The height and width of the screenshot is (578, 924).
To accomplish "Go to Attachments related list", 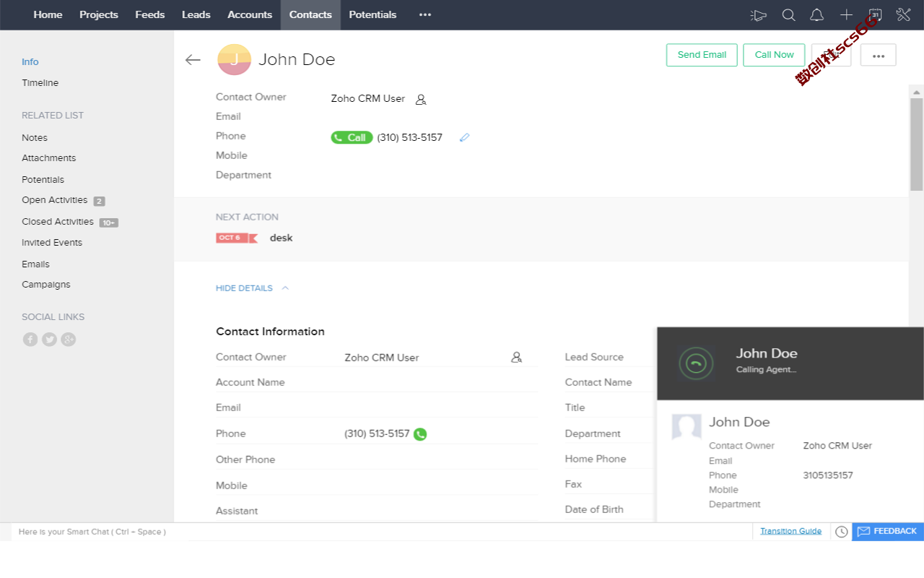I will 49,158.
